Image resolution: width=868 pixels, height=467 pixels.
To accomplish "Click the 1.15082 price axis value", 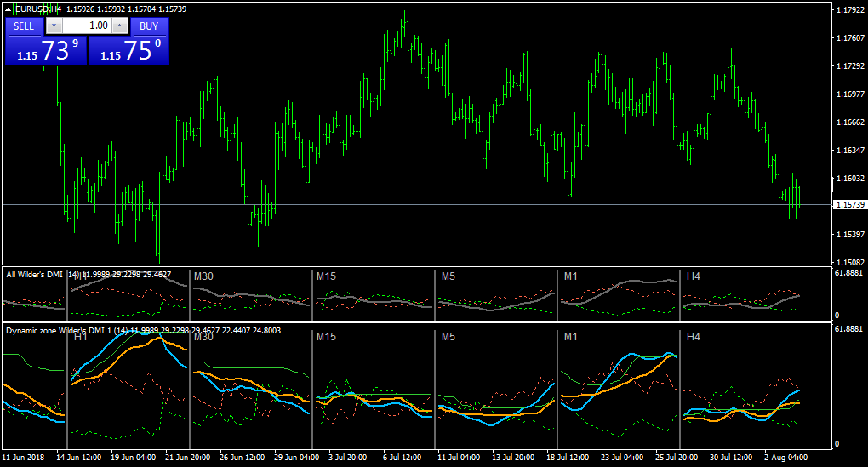I will tap(850, 262).
